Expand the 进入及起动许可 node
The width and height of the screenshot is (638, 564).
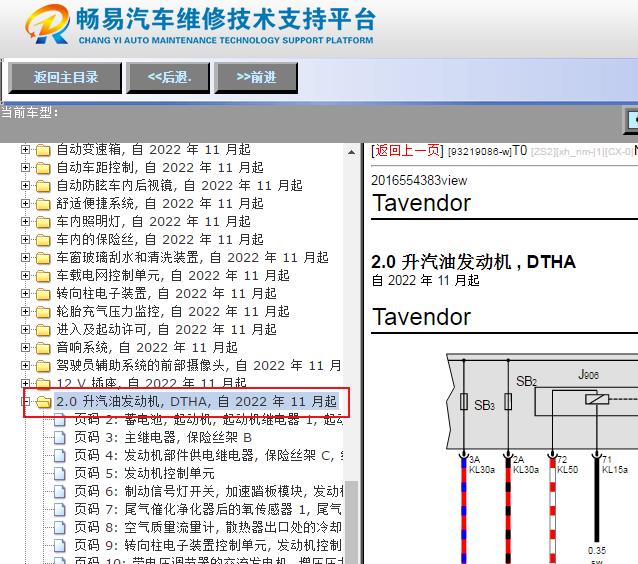(26, 330)
